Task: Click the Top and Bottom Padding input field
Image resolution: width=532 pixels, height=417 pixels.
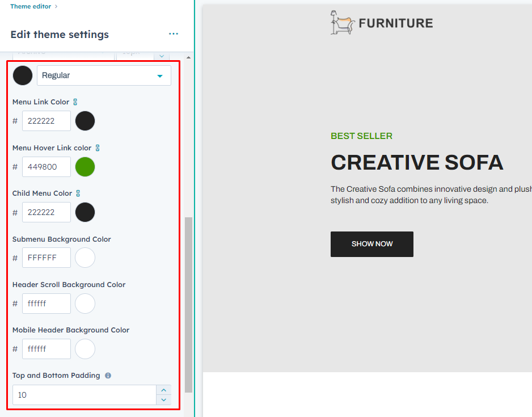Action: (84, 395)
